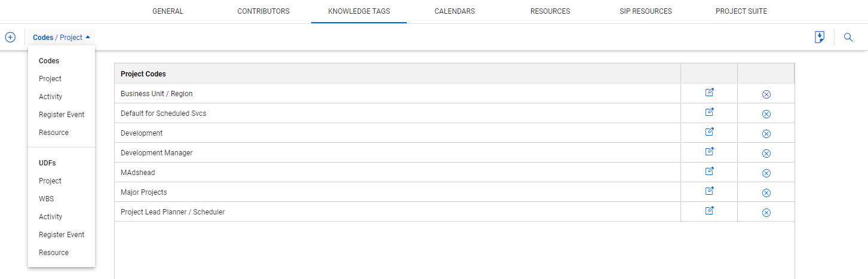Select Register Event under Codes section
The image size is (868, 279).
click(62, 115)
